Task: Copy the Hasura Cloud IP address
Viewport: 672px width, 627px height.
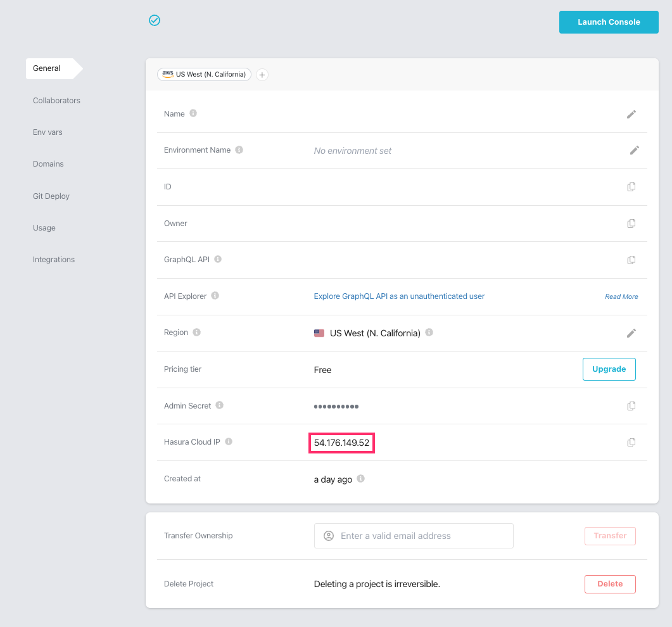Action: (631, 442)
